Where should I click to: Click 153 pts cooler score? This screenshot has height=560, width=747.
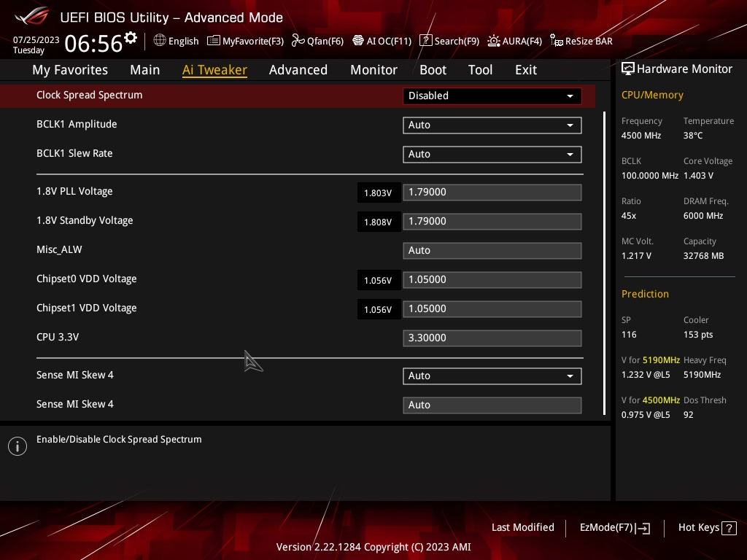click(x=698, y=335)
